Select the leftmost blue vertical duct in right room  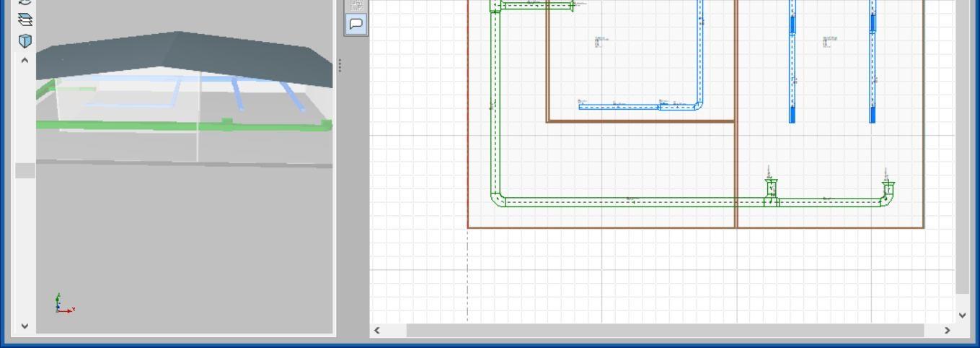[x=792, y=65]
